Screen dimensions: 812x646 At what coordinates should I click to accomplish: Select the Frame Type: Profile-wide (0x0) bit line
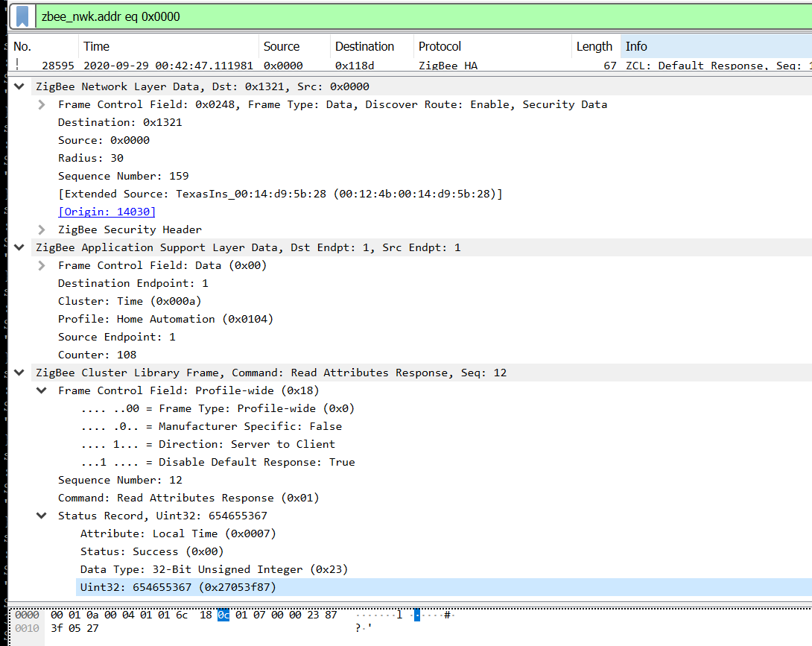pos(218,408)
